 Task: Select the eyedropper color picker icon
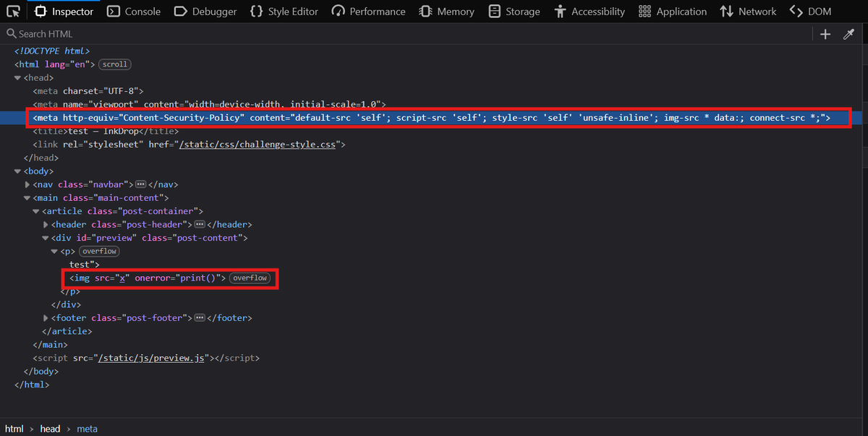click(849, 34)
